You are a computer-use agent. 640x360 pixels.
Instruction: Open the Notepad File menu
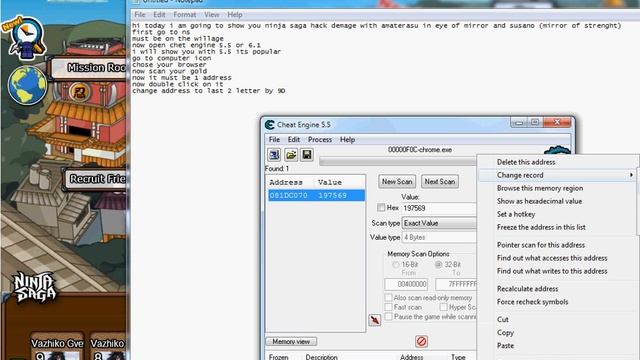point(140,15)
